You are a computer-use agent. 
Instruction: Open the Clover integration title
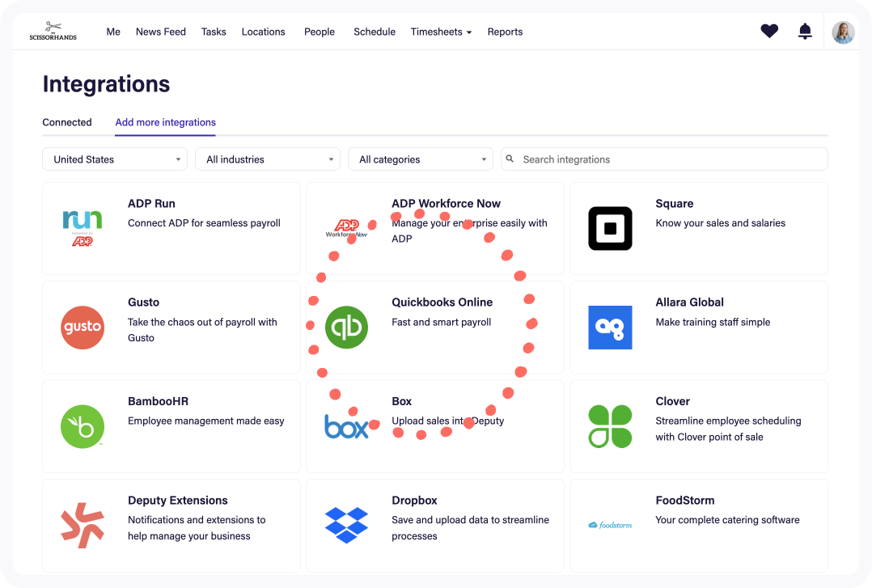coord(672,401)
